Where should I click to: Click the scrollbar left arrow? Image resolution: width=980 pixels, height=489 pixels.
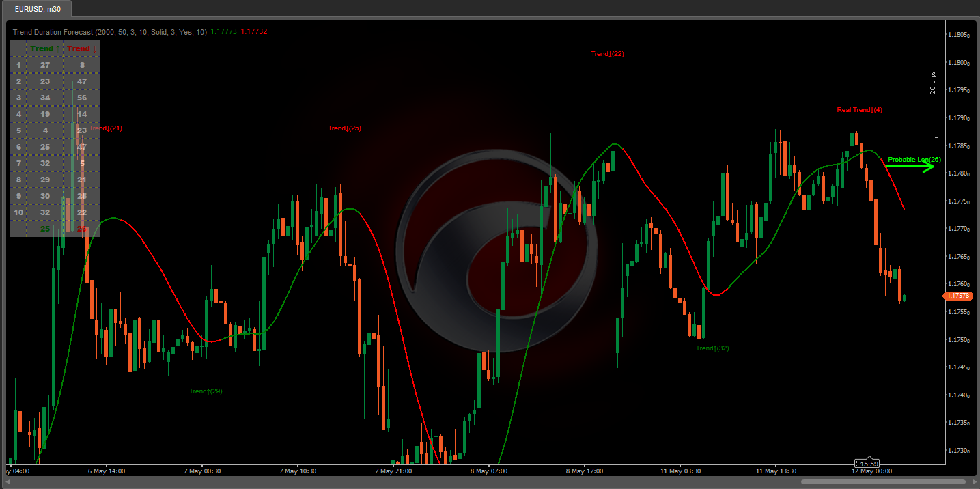coord(8,482)
